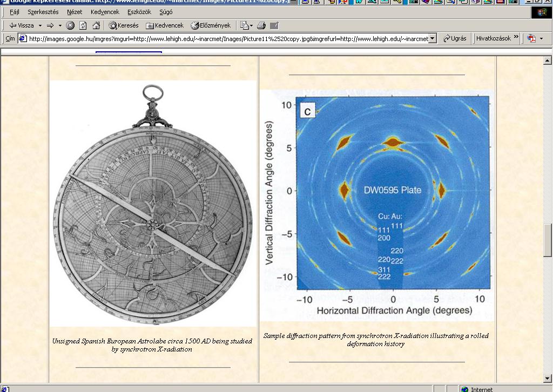The image size is (553, 392).
Task: Click the Hivatkozások links bar label
Action: click(x=493, y=38)
